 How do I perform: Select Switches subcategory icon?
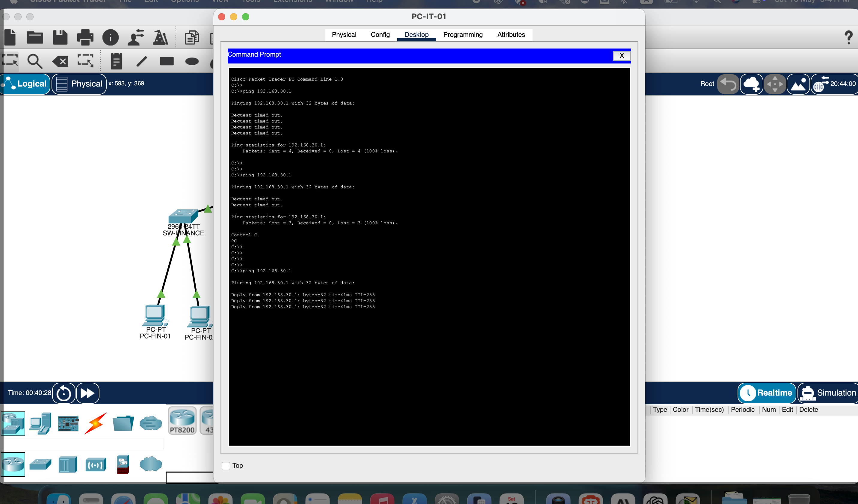[40, 464]
